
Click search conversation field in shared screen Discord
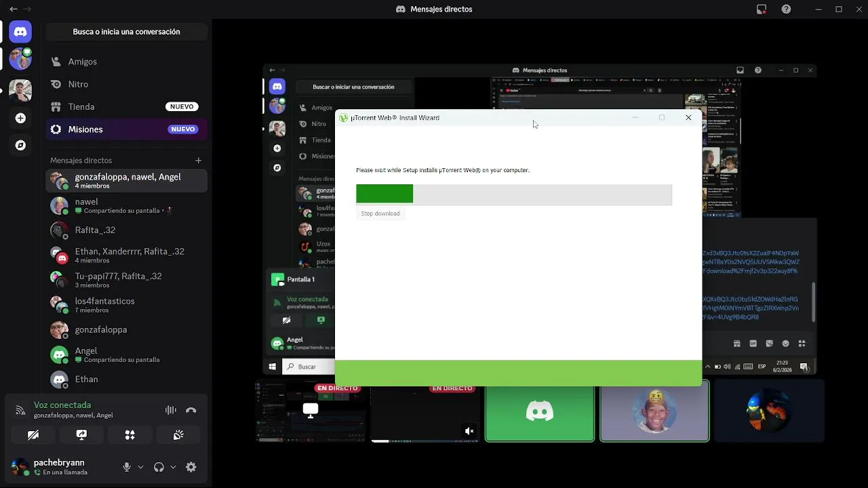(x=353, y=87)
